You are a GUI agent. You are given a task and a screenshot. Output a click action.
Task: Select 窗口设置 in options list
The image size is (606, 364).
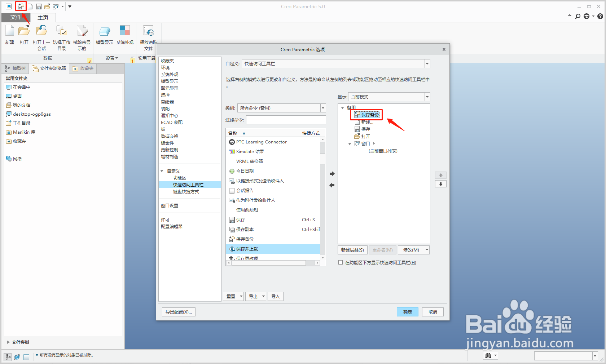[x=170, y=206]
